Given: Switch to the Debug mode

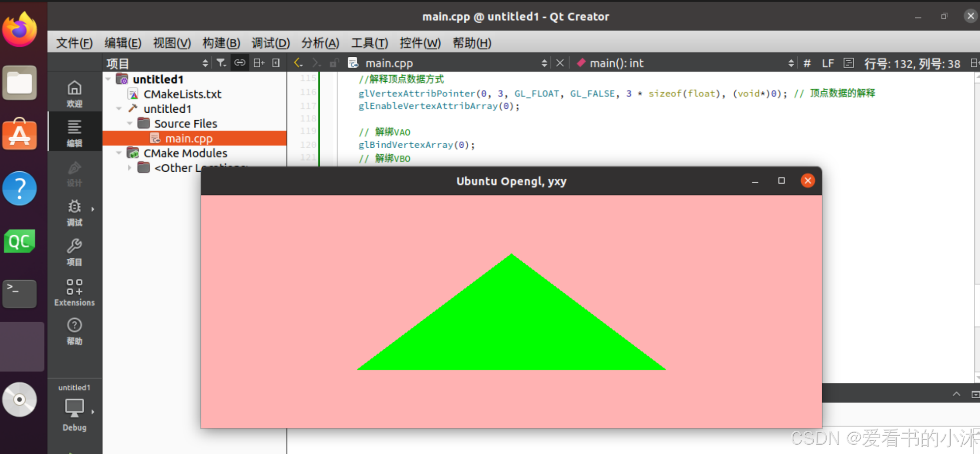Looking at the screenshot, I should click(x=74, y=213).
